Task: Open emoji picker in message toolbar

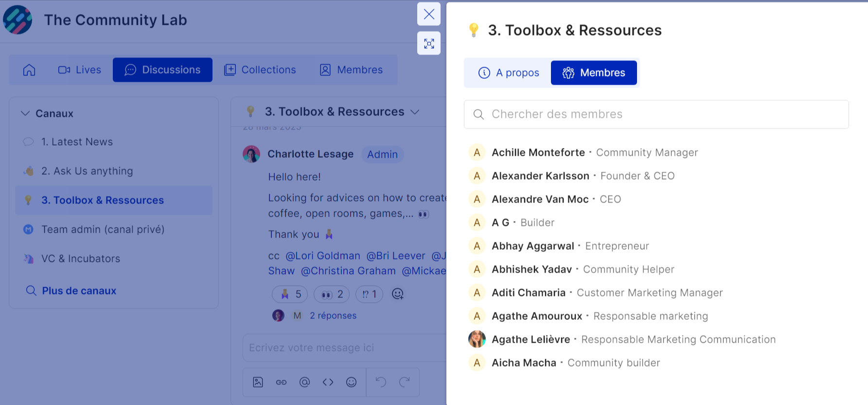Action: pos(351,382)
